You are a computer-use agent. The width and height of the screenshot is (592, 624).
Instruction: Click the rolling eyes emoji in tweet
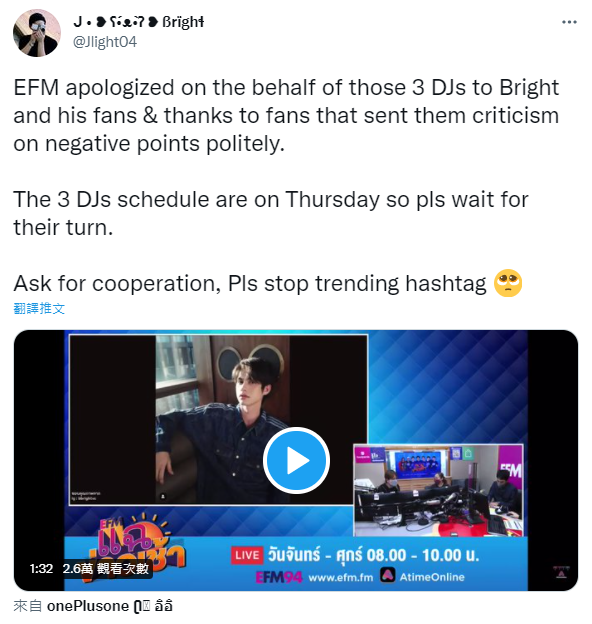tap(508, 283)
